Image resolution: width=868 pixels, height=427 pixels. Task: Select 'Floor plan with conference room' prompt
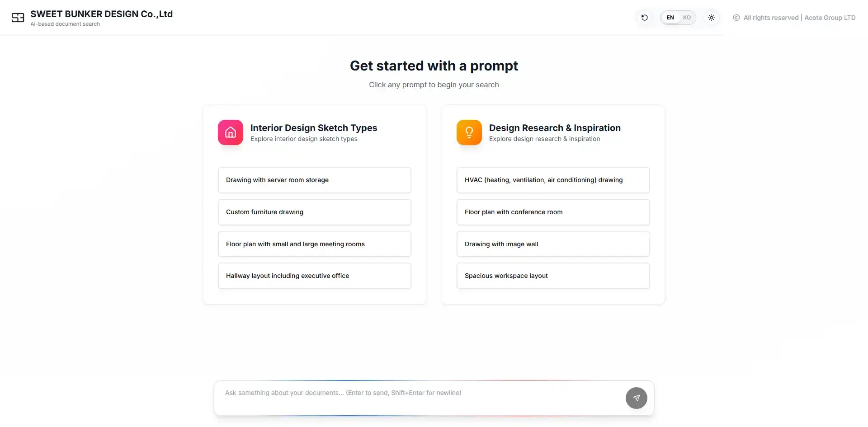[x=552, y=212]
